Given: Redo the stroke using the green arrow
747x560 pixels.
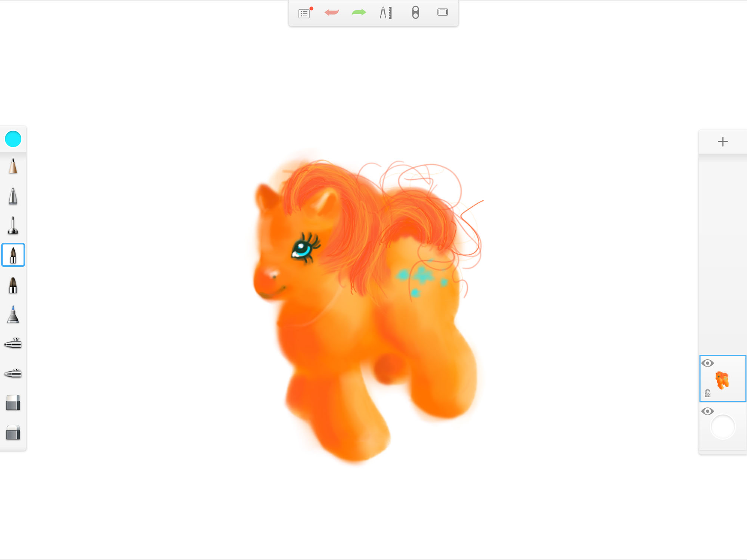Looking at the screenshot, I should pyautogui.click(x=359, y=13).
